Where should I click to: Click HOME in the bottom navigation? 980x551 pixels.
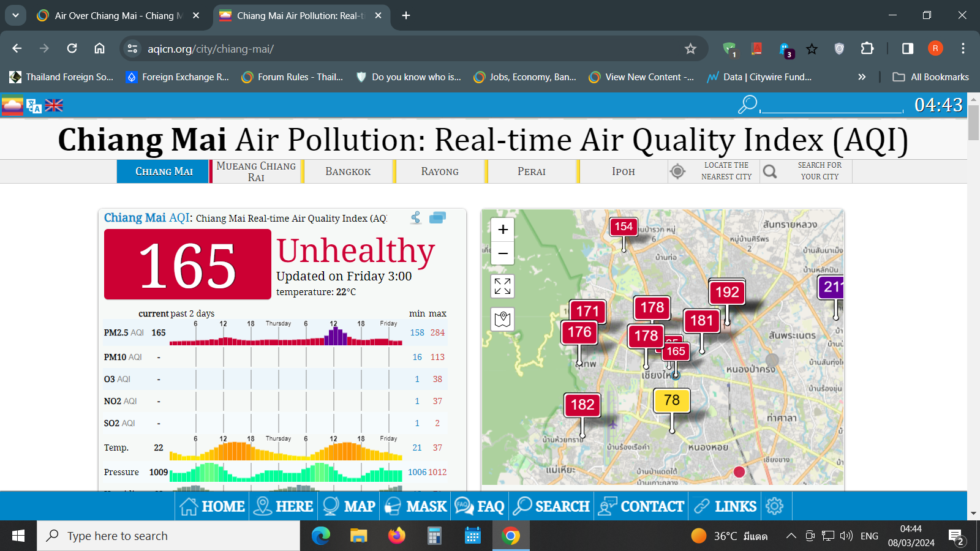pos(211,506)
